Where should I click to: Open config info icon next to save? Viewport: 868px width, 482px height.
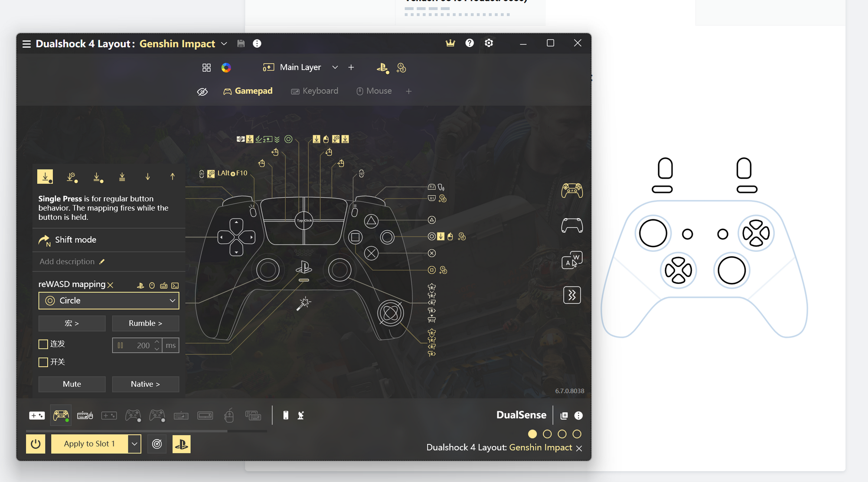(257, 43)
